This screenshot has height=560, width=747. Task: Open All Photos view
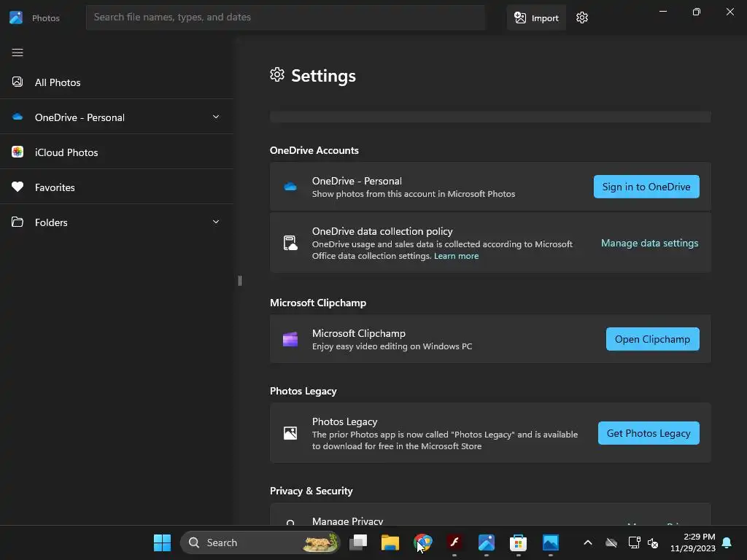click(117, 82)
